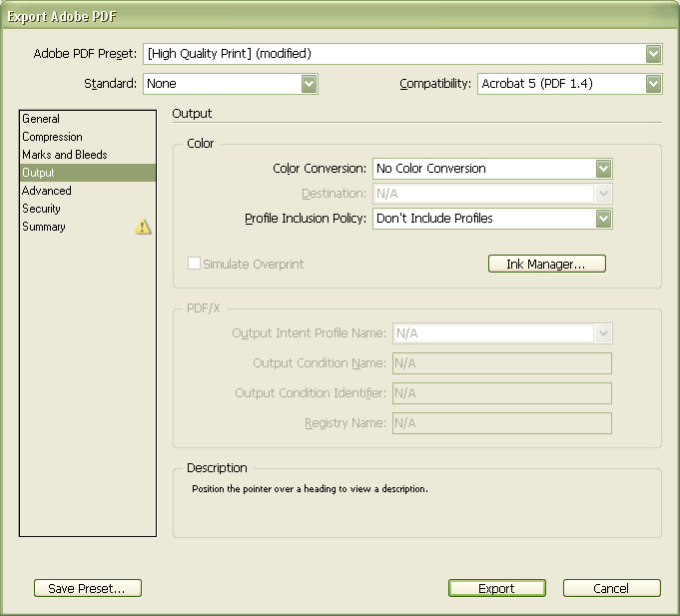Click the Registry Name field
This screenshot has height=616, width=680.
click(502, 423)
